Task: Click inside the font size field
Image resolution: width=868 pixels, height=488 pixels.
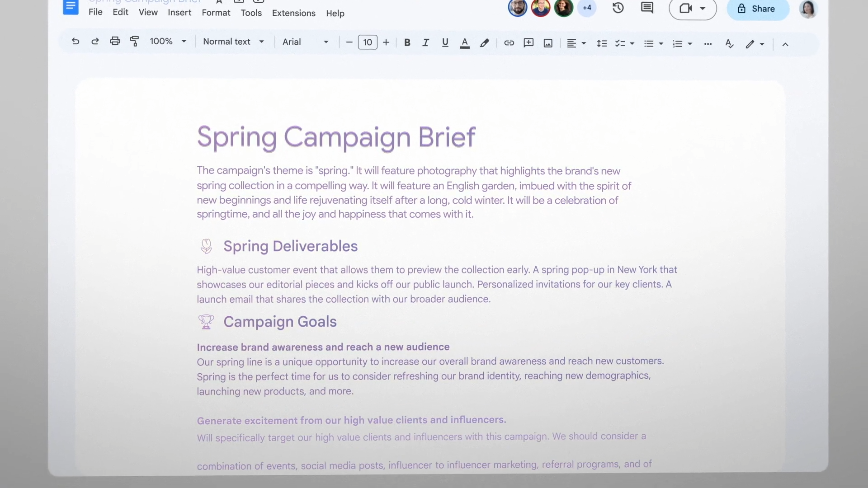Action: 368,42
